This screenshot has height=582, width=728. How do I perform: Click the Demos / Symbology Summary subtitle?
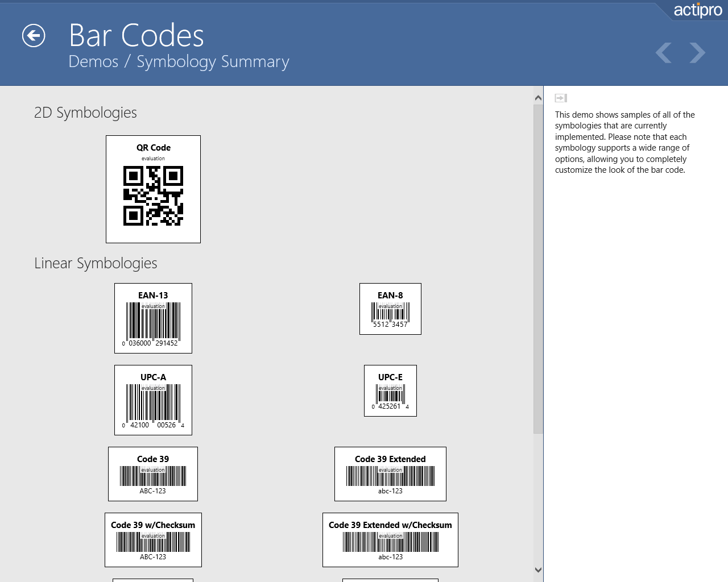(179, 61)
